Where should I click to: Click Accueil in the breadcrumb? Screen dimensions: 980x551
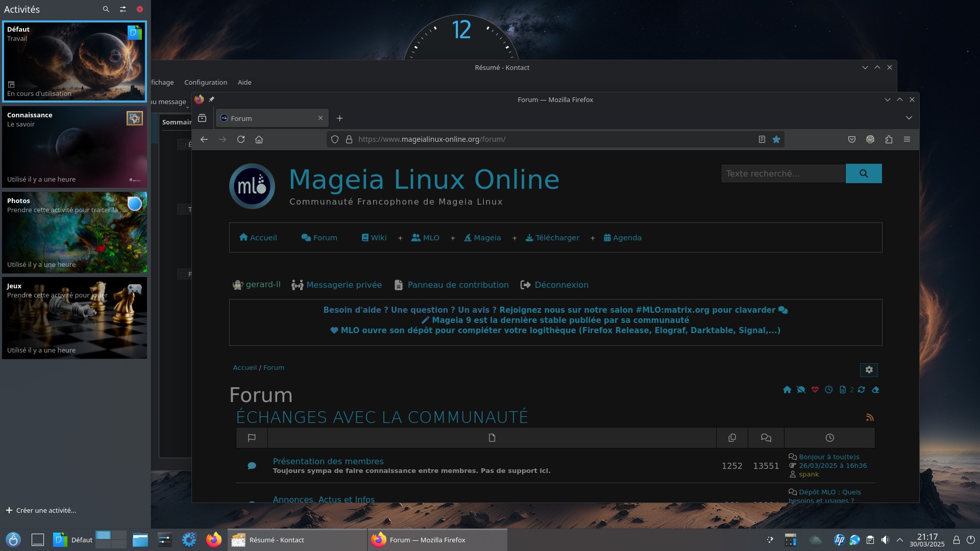point(245,367)
